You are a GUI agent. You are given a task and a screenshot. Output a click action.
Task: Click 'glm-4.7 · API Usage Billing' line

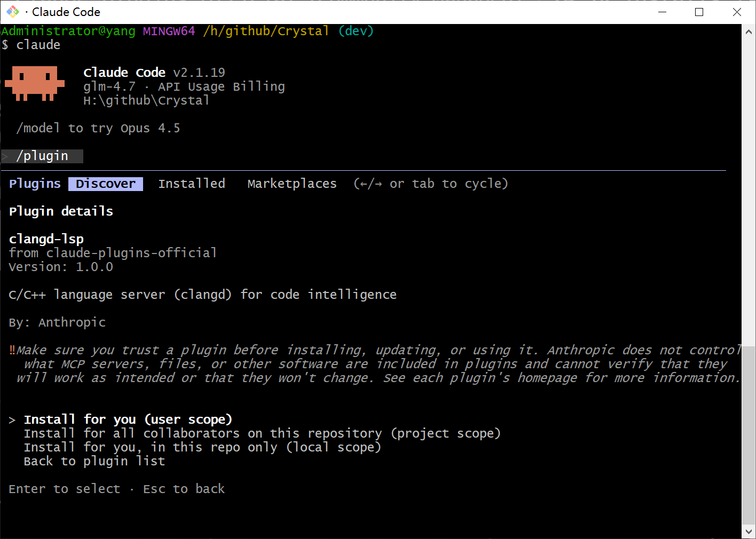184,86
